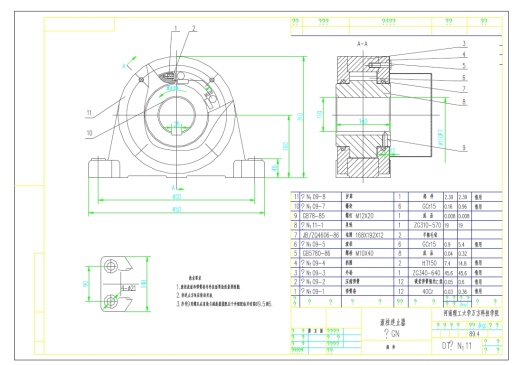Click the "0.32" total weight cell
This screenshot has height=365, width=520.
click(462, 254)
